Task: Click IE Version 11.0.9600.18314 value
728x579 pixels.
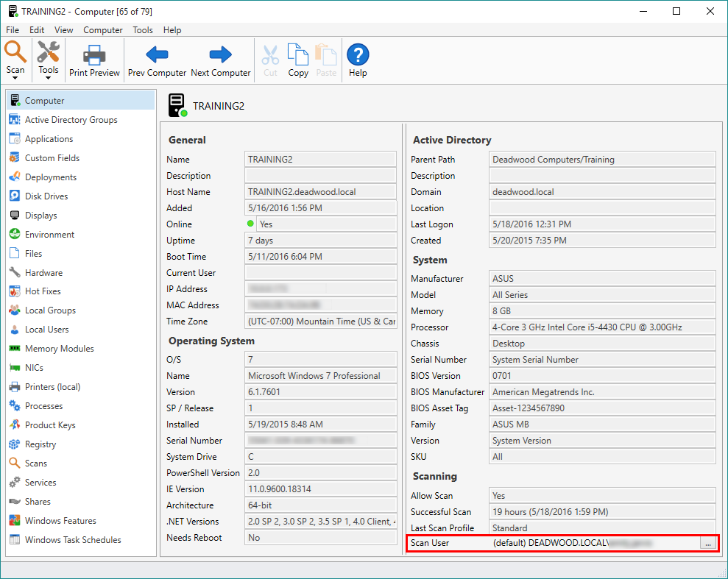Action: click(x=320, y=489)
